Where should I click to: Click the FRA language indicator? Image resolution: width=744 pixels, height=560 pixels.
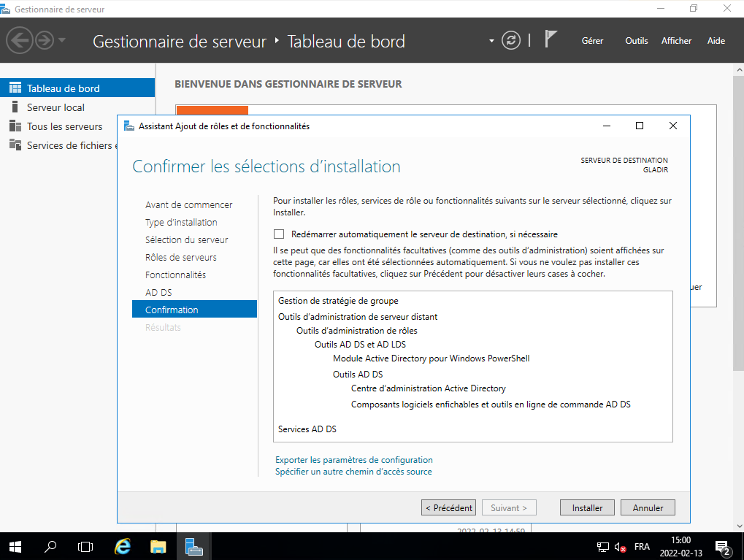(x=642, y=547)
